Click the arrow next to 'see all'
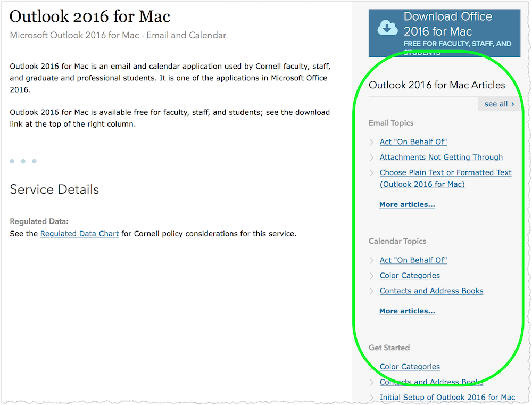The image size is (532, 405). pos(513,104)
